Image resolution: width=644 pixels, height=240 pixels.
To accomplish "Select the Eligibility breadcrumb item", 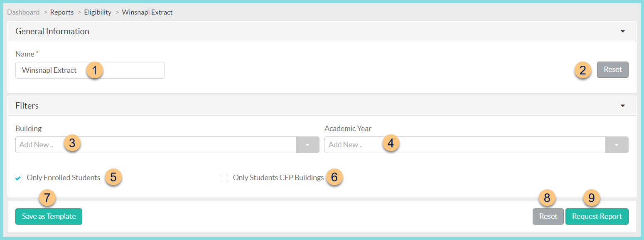I will coord(97,12).
